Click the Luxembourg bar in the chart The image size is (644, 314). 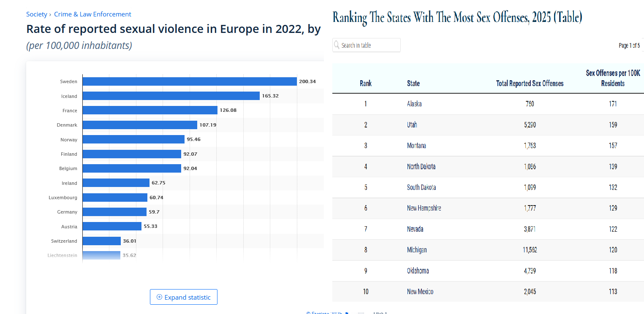coord(115,198)
